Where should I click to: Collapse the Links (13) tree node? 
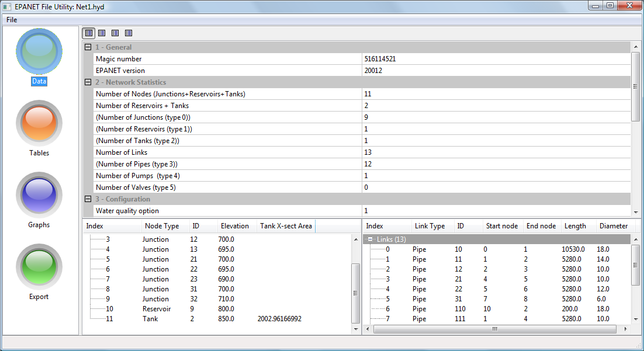370,239
